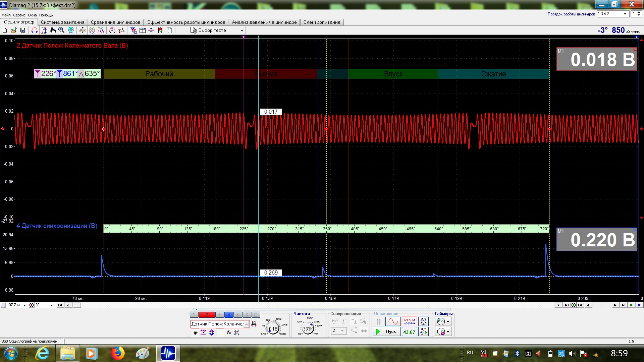Save recording with the floppy disk icon
This screenshot has width=644, height=362.
click(23, 31)
